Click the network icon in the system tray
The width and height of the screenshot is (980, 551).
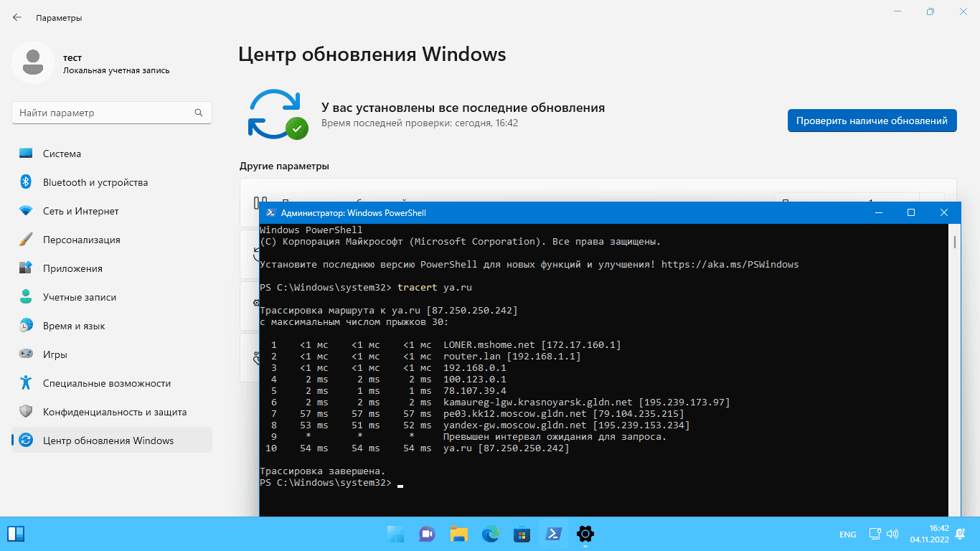click(x=875, y=534)
